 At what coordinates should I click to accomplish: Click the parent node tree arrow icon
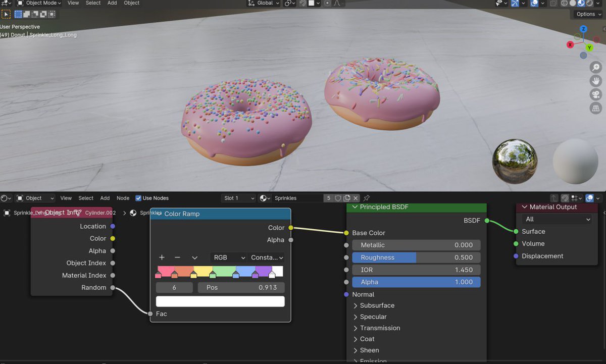coord(554,198)
